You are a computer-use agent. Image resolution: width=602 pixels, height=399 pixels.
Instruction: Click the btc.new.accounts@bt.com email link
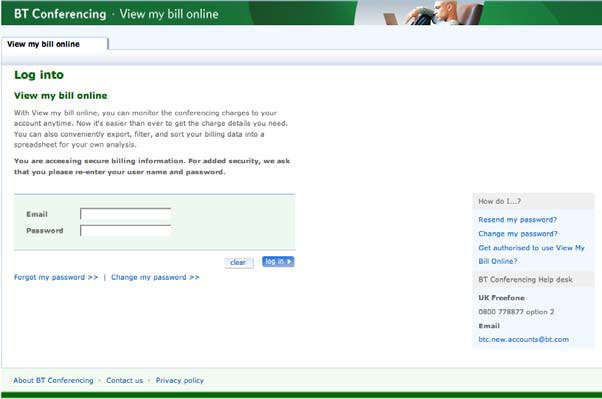tap(524, 339)
